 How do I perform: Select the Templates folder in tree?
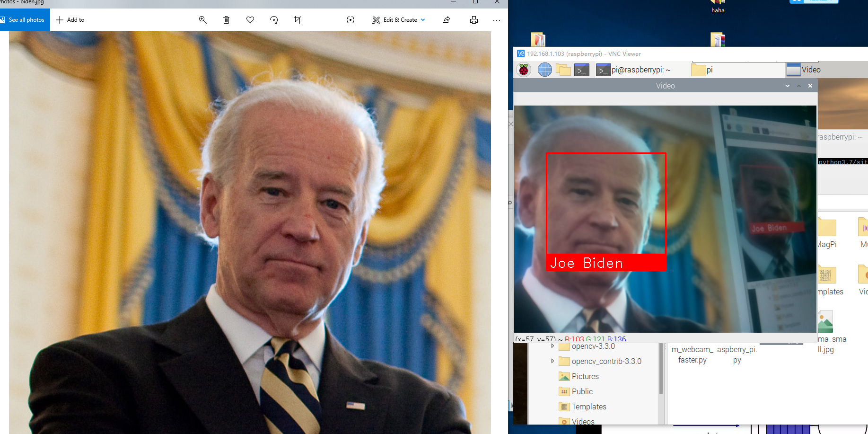[589, 407]
